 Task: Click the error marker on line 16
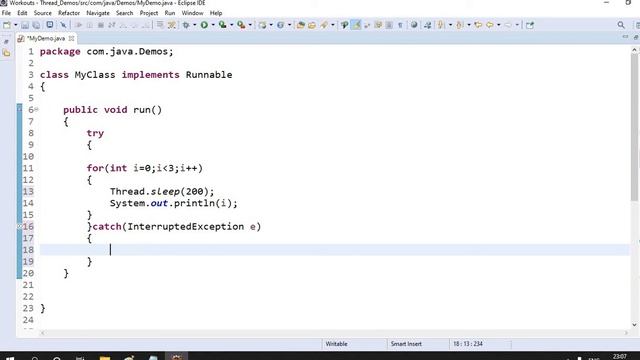pyautogui.click(x=19, y=227)
